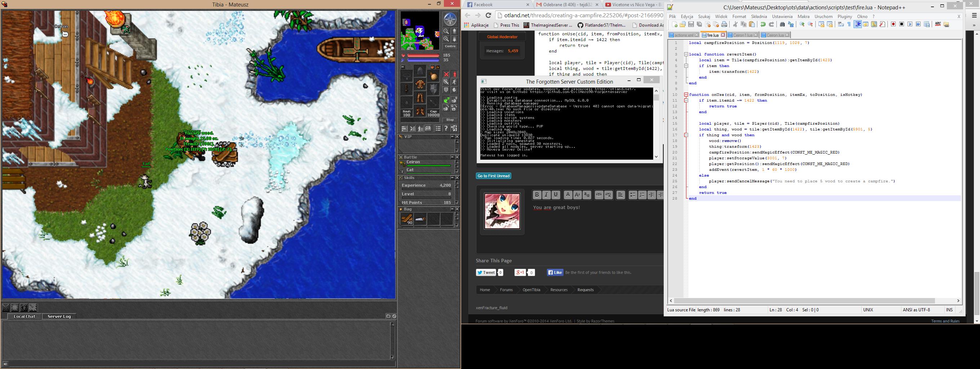
Task: Click the Tweet share button
Action: tap(486, 272)
